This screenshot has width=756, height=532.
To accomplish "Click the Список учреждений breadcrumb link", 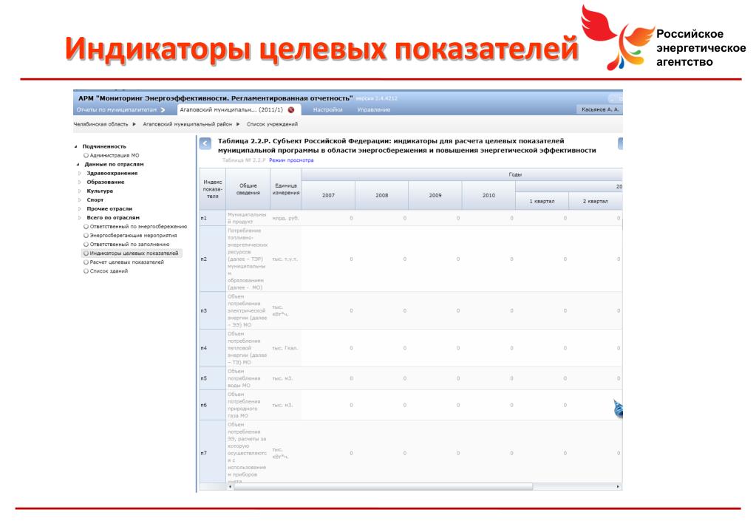I will [273, 124].
